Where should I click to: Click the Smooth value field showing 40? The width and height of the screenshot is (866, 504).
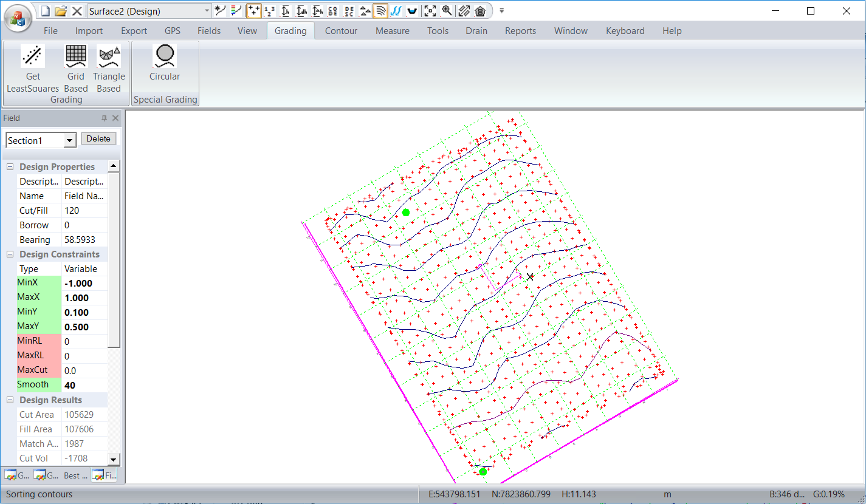click(84, 385)
